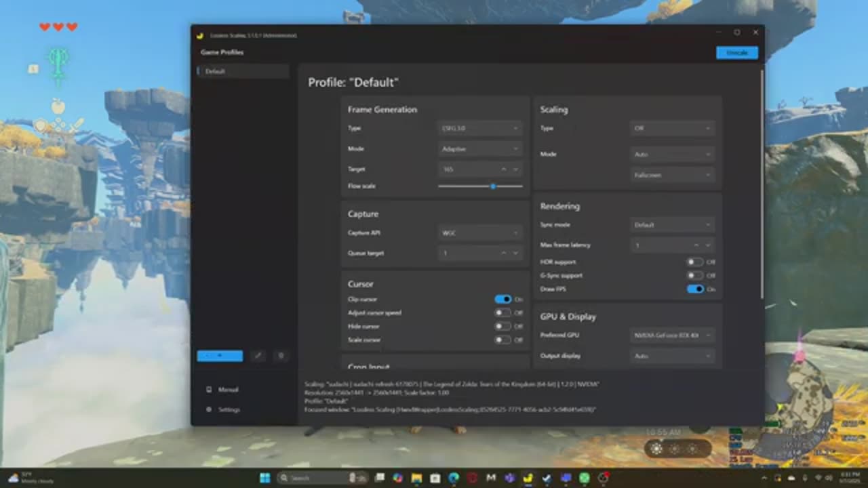Open Task View from the taskbar
The height and width of the screenshot is (488, 868).
380,478
